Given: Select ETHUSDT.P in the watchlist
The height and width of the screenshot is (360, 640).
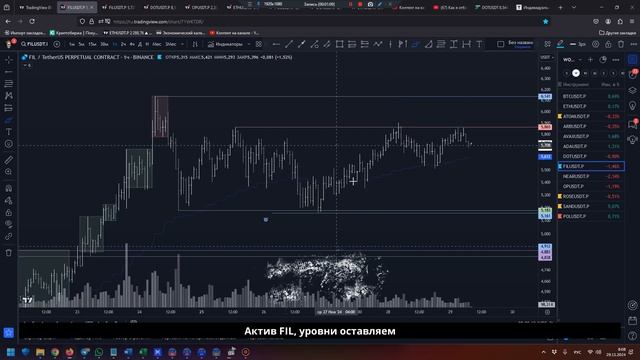Looking at the screenshot, I should (x=591, y=106).
